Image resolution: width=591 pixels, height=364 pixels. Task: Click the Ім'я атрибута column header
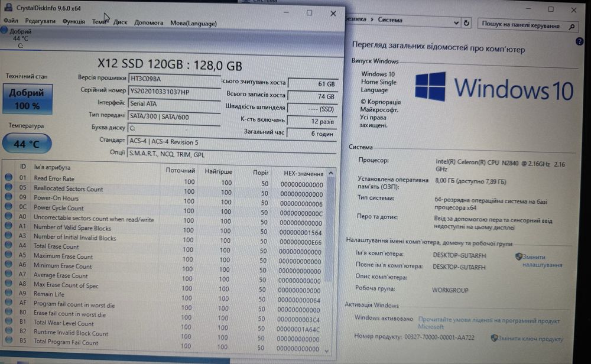[52, 167]
